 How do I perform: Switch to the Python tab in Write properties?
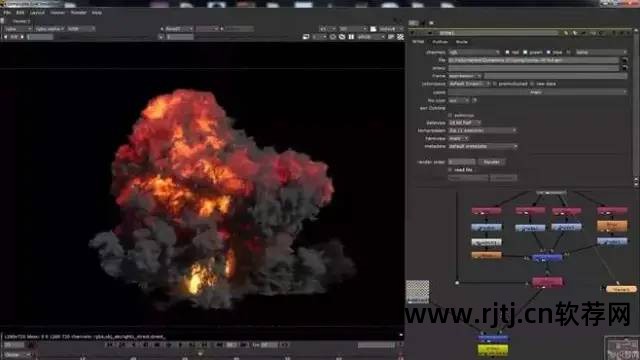(x=440, y=42)
